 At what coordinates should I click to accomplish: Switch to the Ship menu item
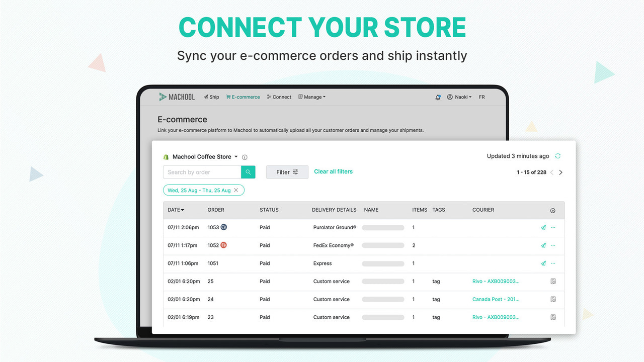pos(211,97)
